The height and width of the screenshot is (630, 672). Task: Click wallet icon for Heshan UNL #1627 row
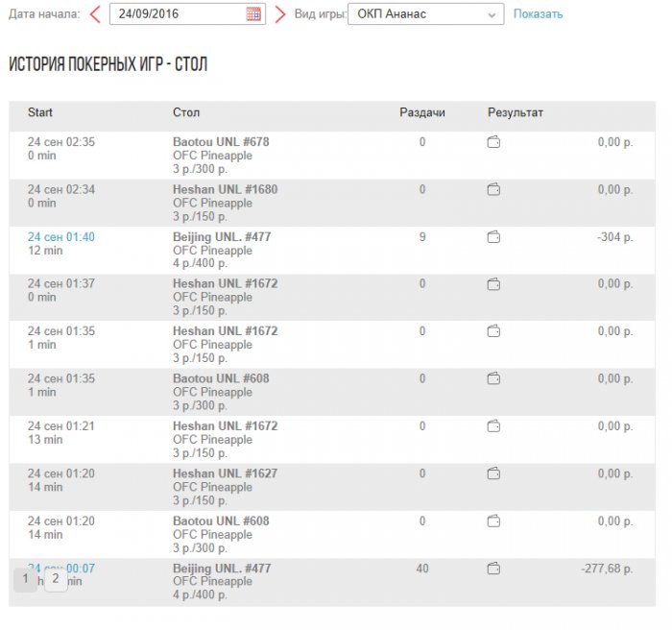[x=493, y=473]
